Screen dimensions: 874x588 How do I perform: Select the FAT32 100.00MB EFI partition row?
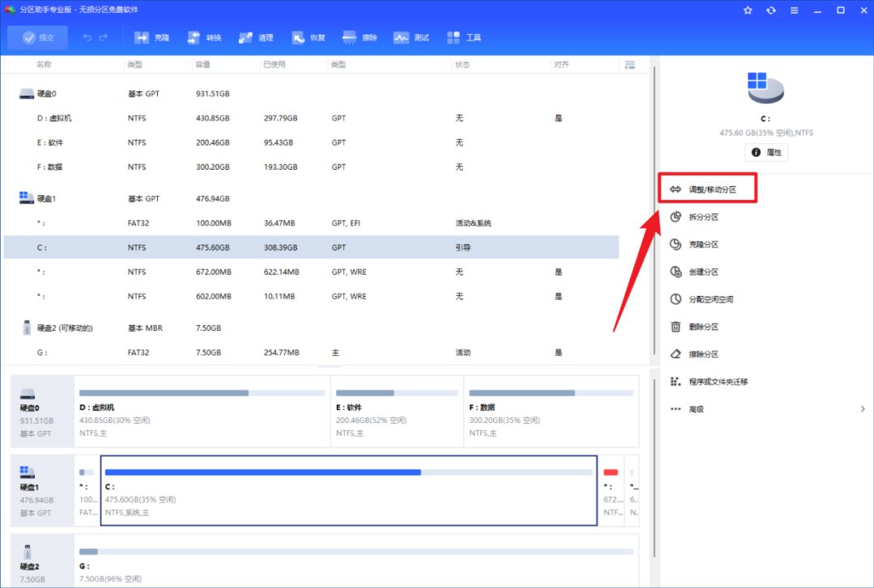pos(311,223)
